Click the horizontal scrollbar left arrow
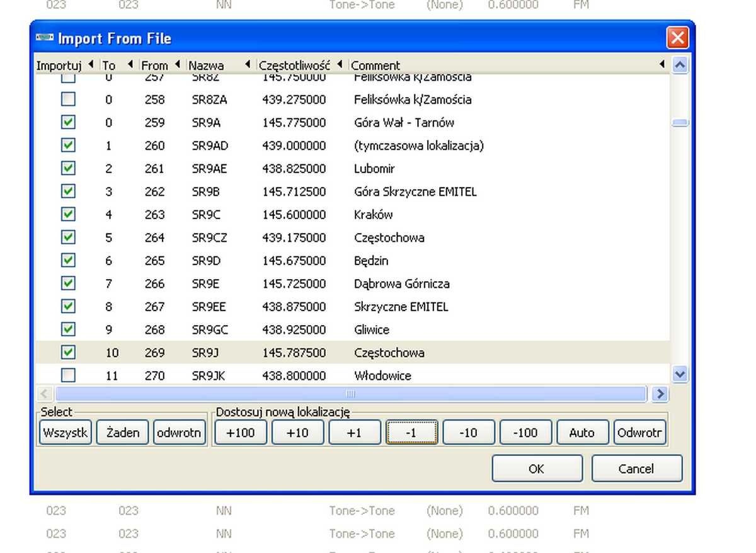756x553 pixels. pyautogui.click(x=44, y=394)
